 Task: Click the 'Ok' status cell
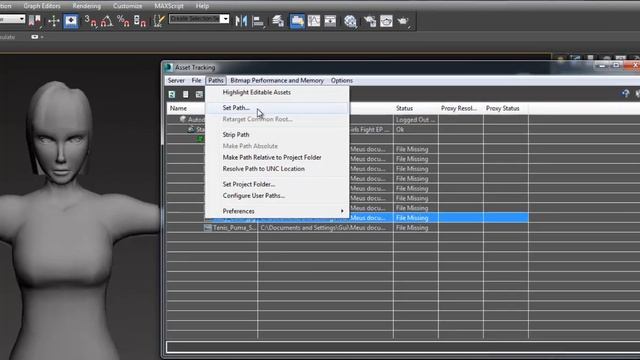[416, 129]
